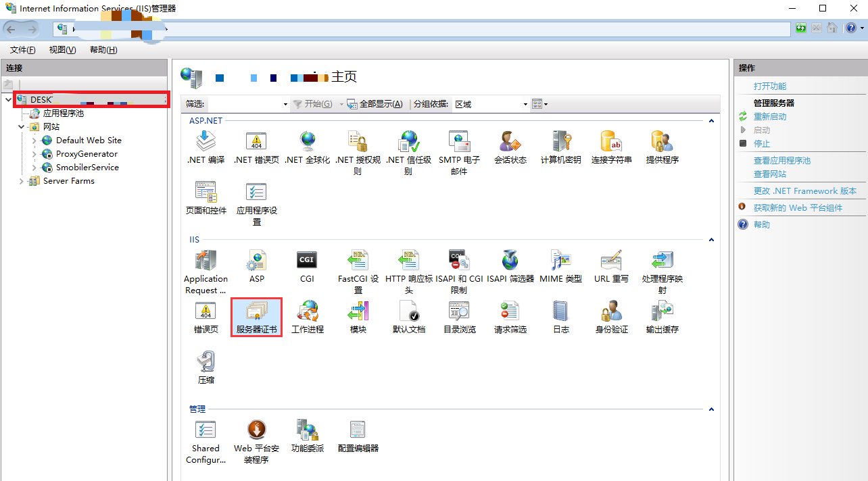This screenshot has width=868, height=481.
Task: Expand the ProxyGenerator site node
Action: pyautogui.click(x=34, y=154)
